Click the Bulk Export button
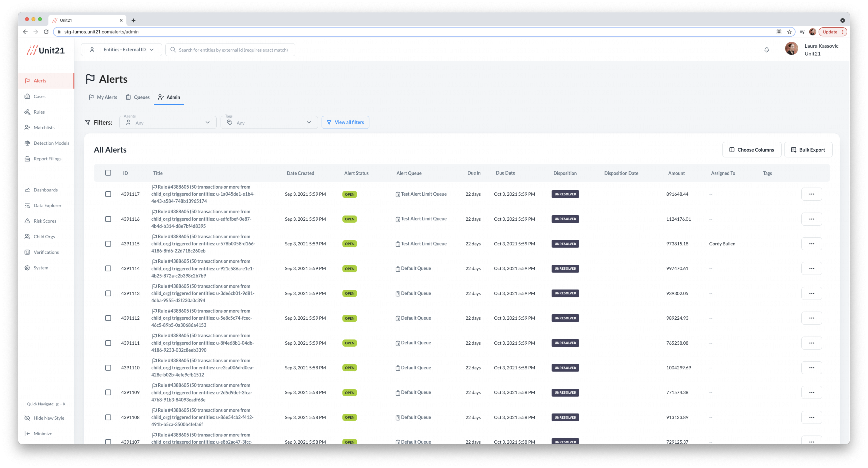Image resolution: width=868 pixels, height=468 pixels. [808, 150]
